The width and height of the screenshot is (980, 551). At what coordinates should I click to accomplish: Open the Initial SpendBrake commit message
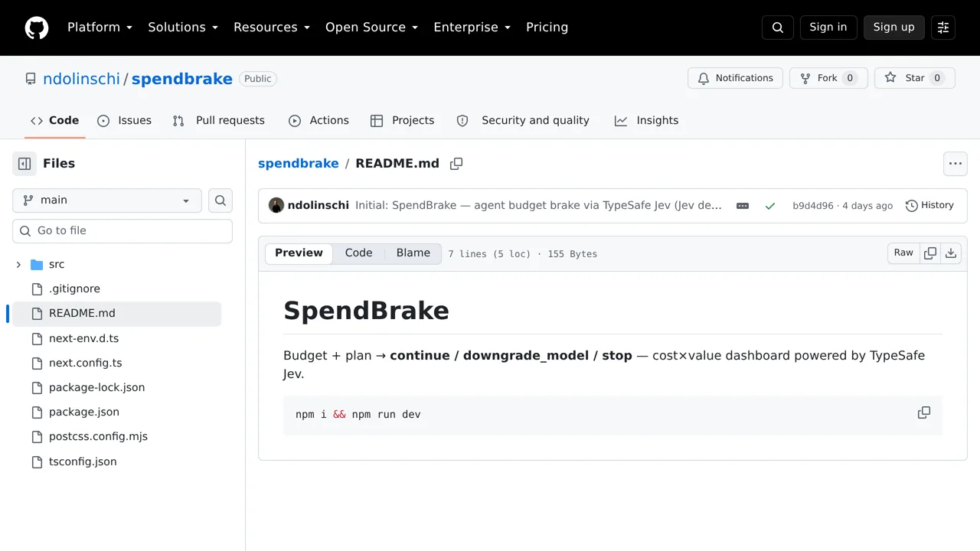click(538, 206)
